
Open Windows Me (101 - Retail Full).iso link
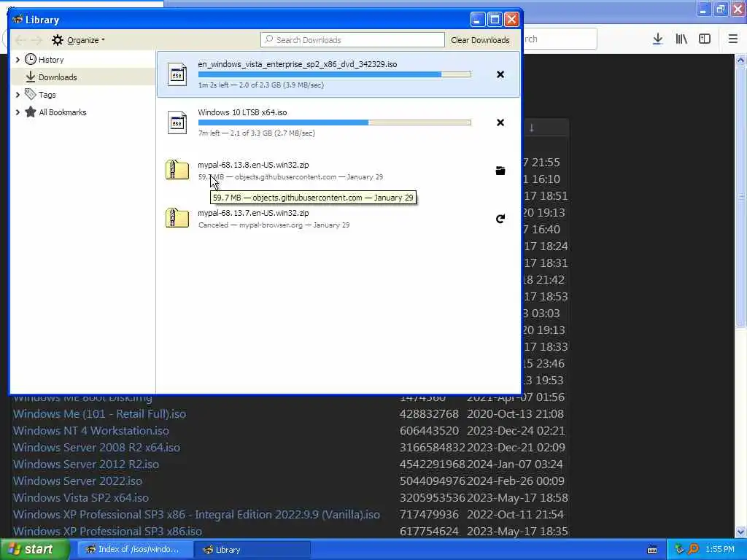(99, 414)
